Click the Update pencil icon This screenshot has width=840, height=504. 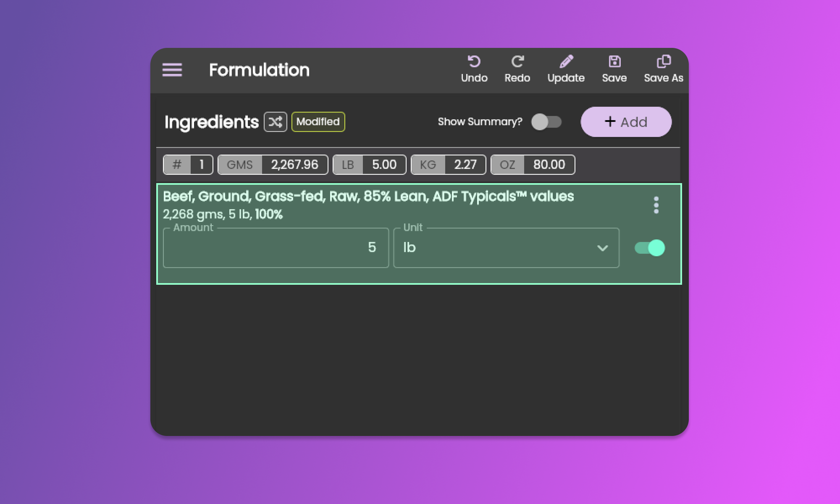(566, 62)
